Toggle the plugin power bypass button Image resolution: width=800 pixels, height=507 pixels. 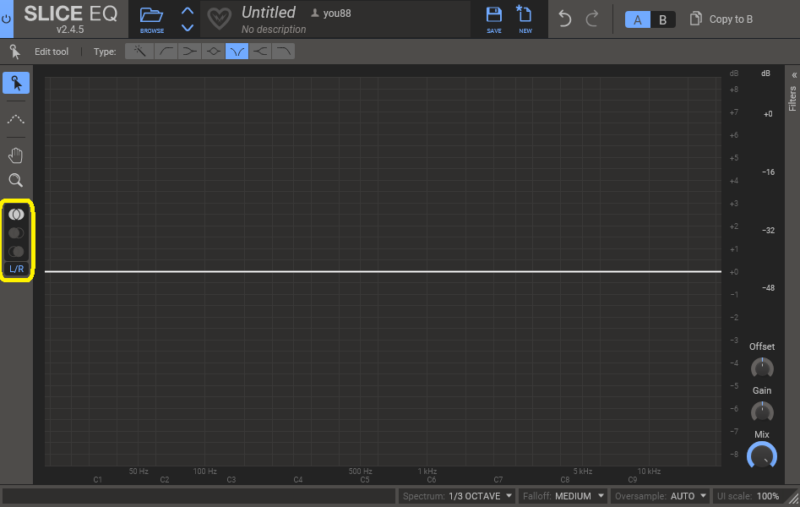[x=8, y=19]
